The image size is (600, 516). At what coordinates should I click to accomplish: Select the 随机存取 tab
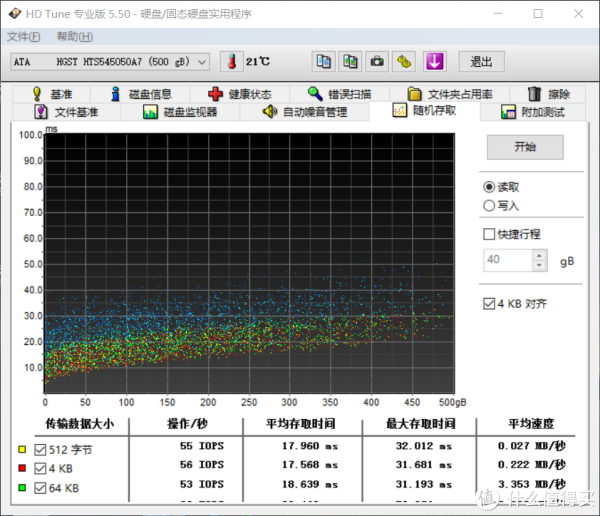point(424,111)
